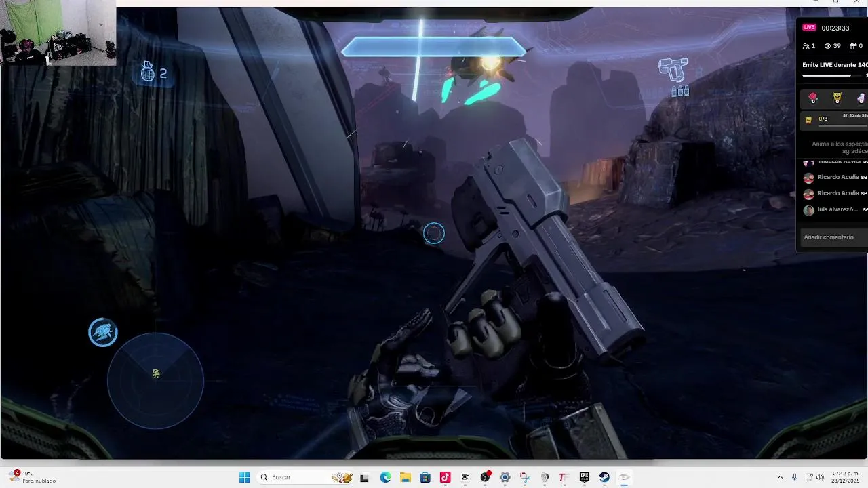Click the pistol weapon HUD icon
The image size is (868, 488).
click(673, 70)
